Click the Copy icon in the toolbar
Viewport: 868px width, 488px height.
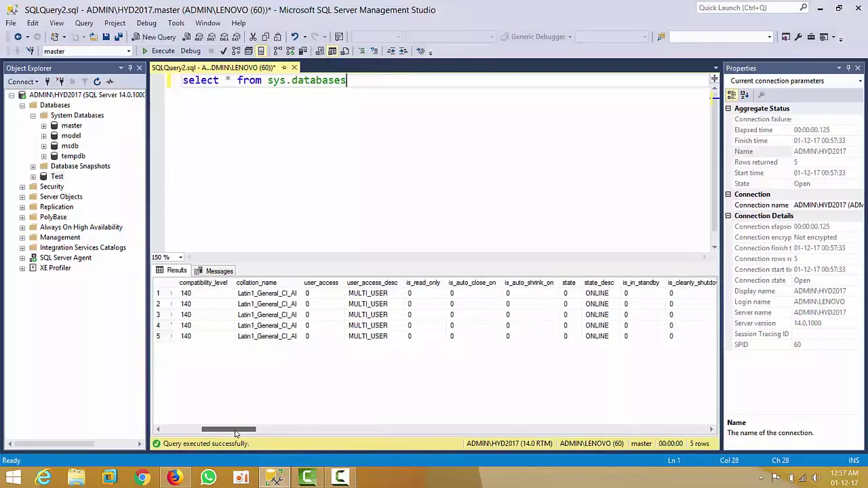265,37
